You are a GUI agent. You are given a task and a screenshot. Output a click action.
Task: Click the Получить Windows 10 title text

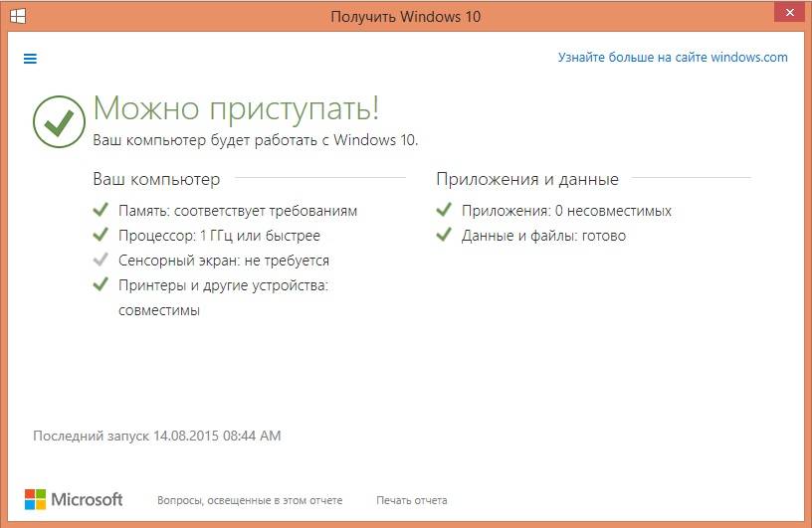click(x=405, y=17)
